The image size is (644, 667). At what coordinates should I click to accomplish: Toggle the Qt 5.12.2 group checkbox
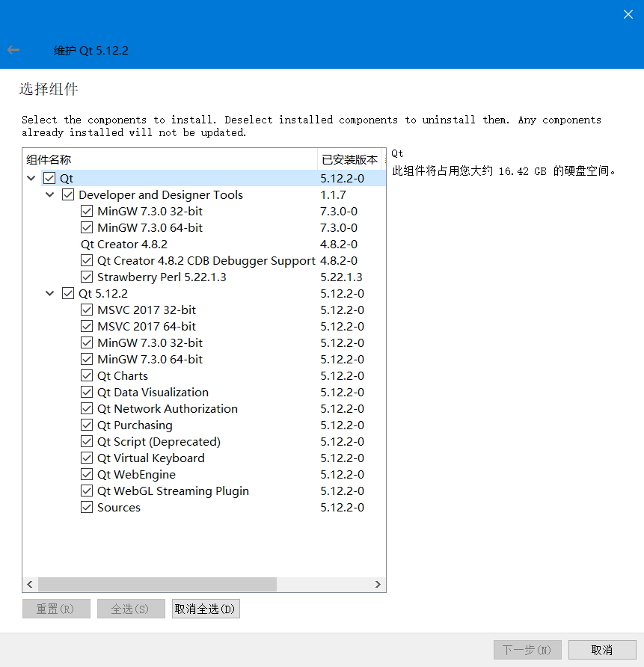tap(68, 294)
